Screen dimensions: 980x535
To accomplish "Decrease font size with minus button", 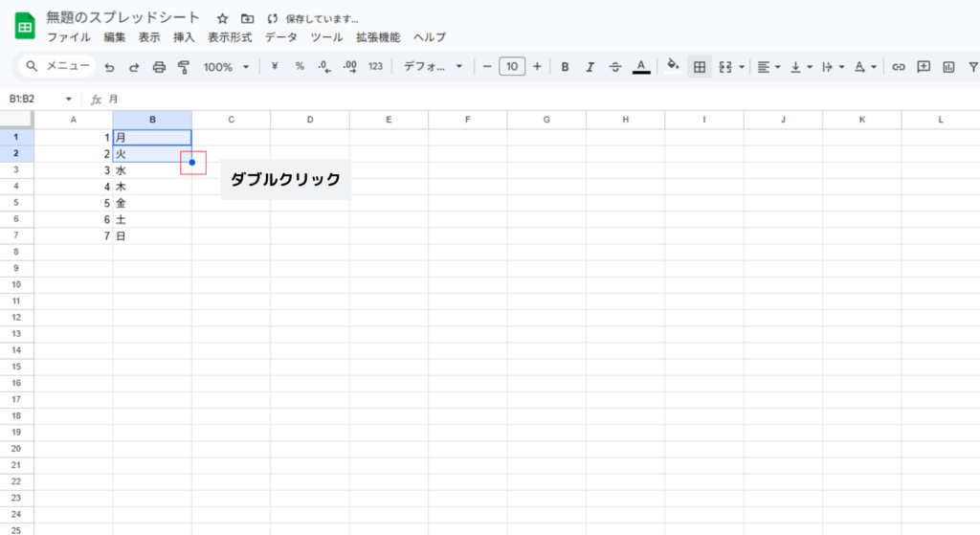I will pos(487,66).
